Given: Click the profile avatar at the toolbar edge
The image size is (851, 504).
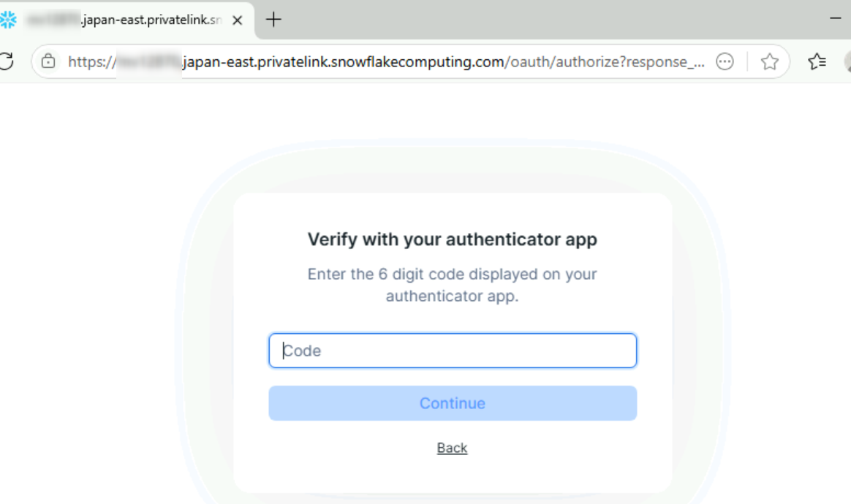Looking at the screenshot, I should point(847,62).
